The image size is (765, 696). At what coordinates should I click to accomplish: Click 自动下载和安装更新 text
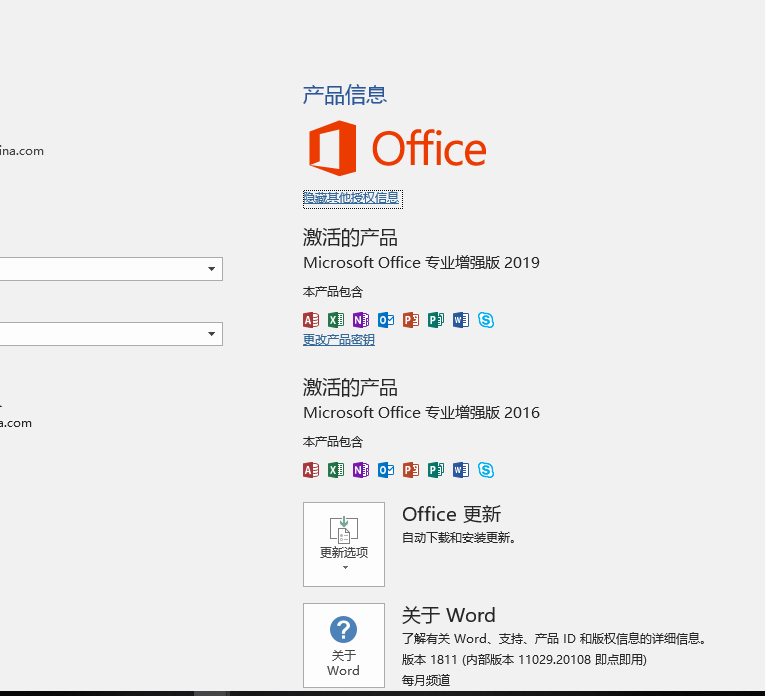click(459, 538)
